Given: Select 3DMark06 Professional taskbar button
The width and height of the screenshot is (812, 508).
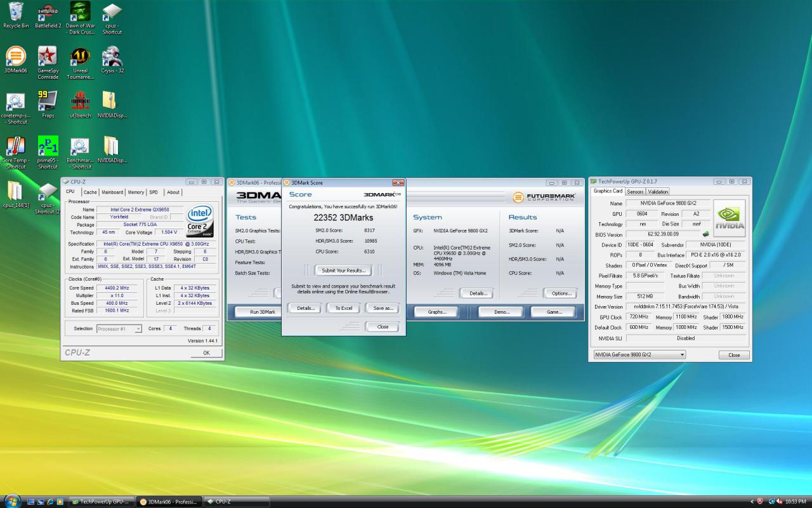Looking at the screenshot, I should click(x=169, y=502).
